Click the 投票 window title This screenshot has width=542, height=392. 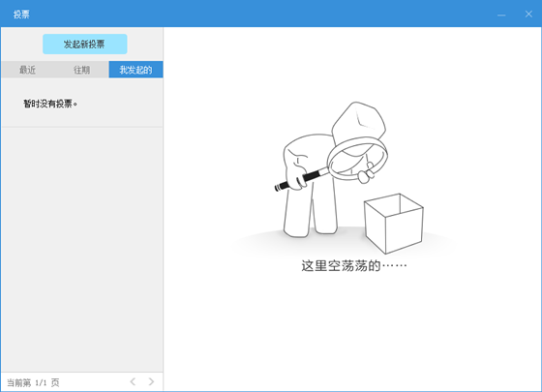click(x=21, y=15)
